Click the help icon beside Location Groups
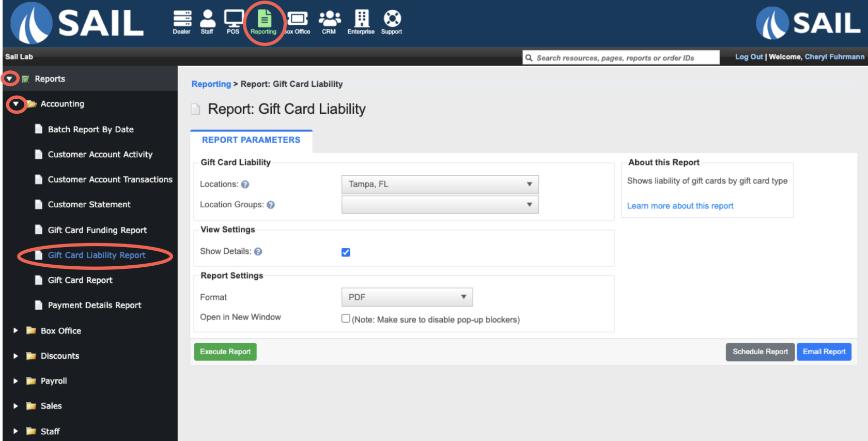This screenshot has width=868, height=441. coord(271,205)
